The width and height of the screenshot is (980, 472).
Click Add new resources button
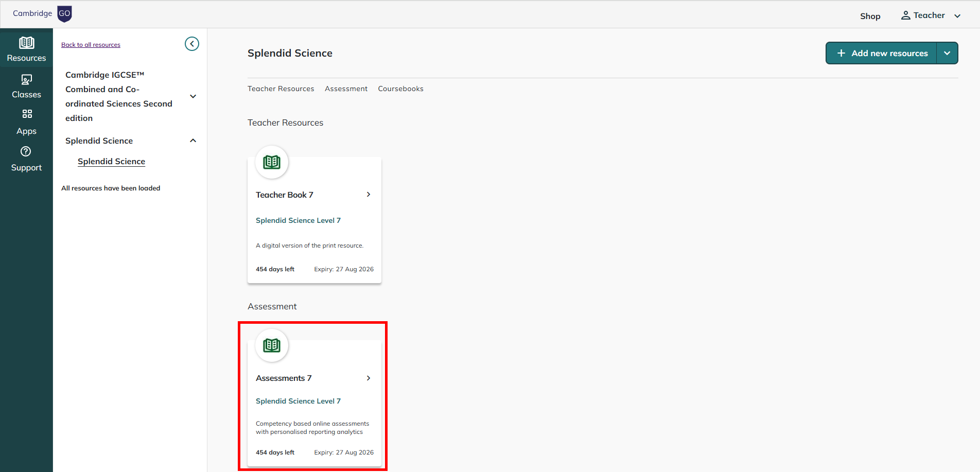881,53
